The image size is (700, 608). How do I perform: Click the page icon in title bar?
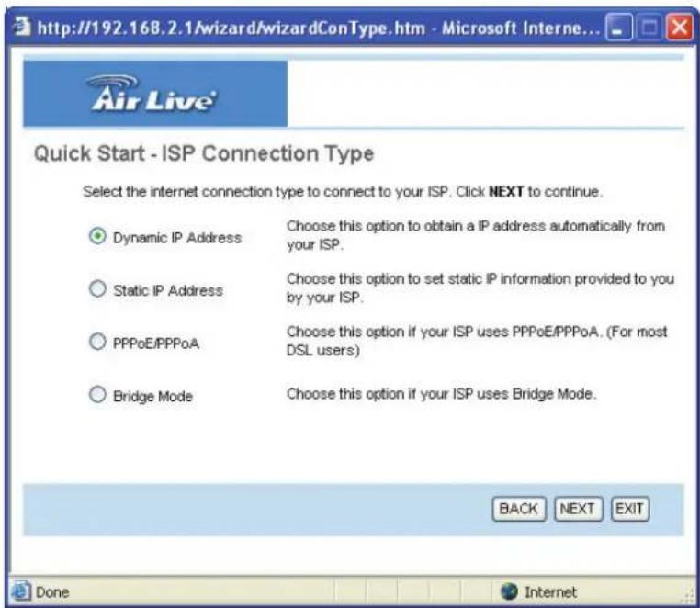click(x=21, y=27)
